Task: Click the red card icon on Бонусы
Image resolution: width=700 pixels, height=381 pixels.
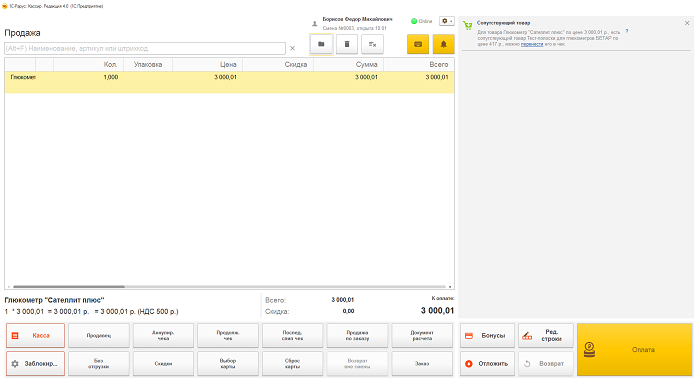Action: pyautogui.click(x=469, y=335)
